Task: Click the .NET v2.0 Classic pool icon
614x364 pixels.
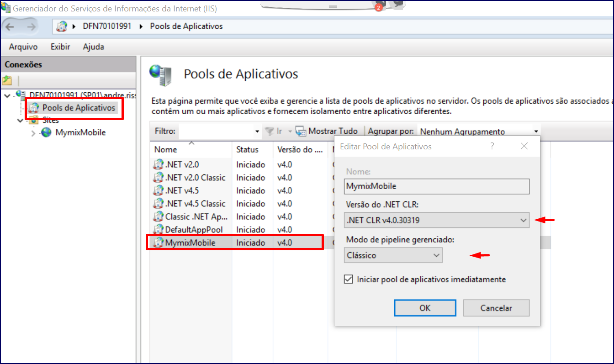Action: coord(158,177)
